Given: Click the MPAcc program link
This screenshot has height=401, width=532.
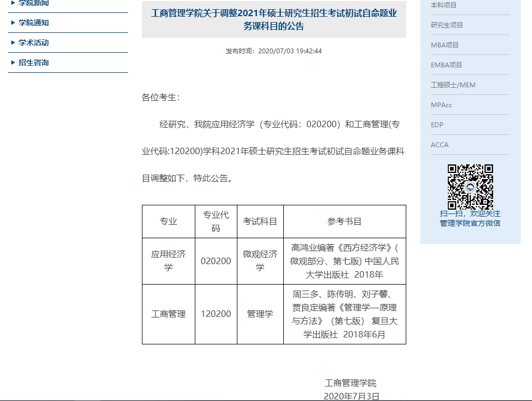Looking at the screenshot, I should (441, 105).
